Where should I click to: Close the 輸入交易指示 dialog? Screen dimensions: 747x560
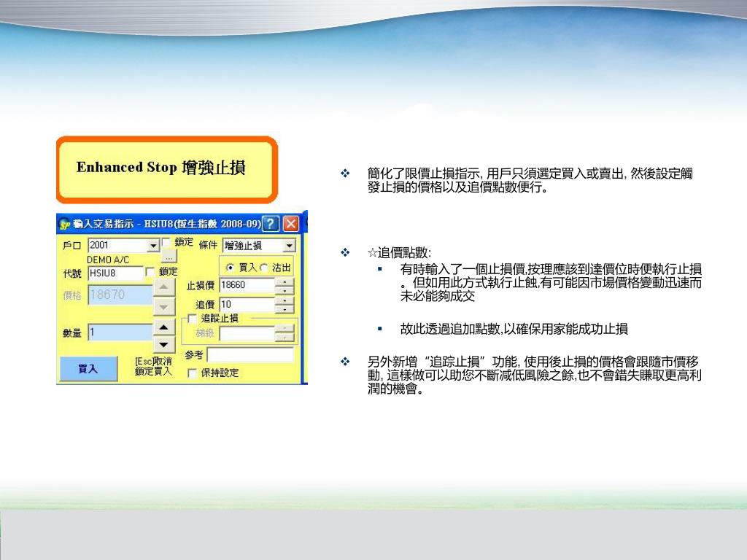[x=290, y=223]
